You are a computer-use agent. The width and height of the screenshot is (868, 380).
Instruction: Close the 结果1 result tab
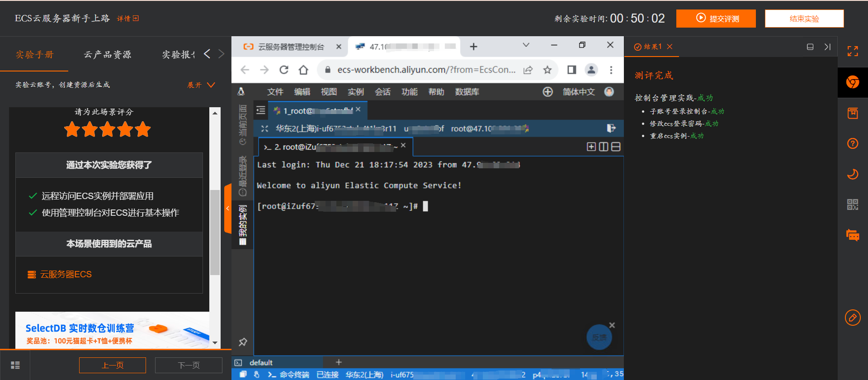pos(670,47)
